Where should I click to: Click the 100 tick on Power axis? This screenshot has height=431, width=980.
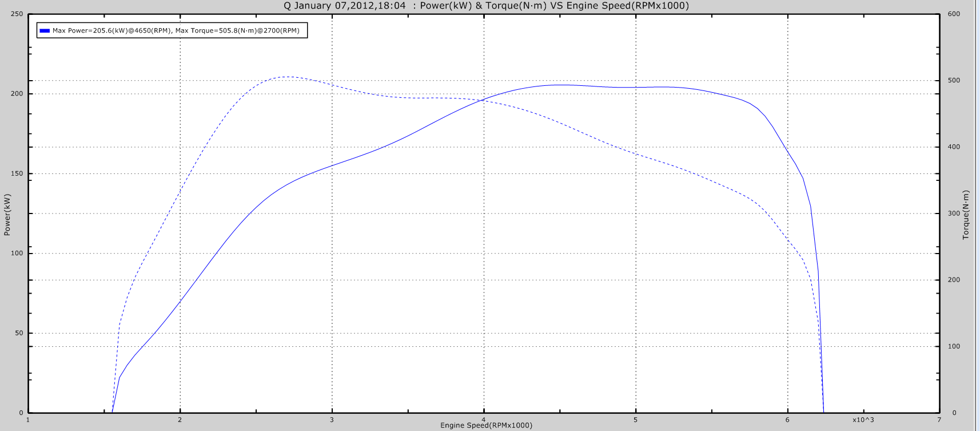[x=17, y=253]
